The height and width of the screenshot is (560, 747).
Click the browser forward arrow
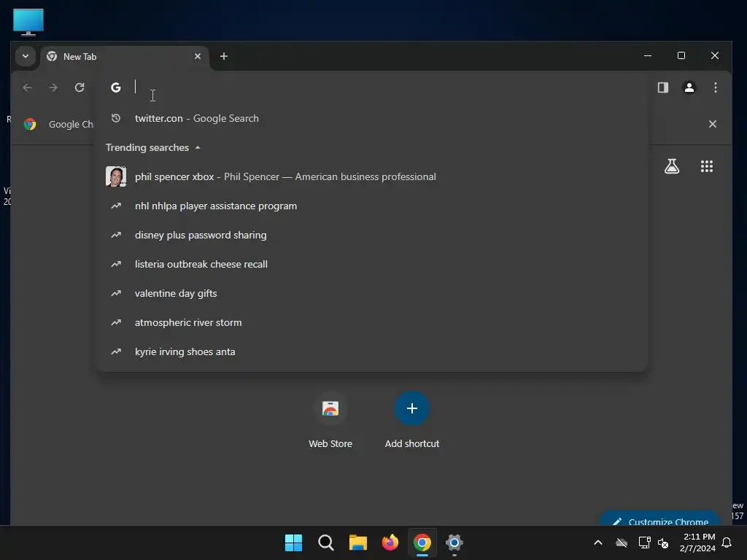pos(53,87)
